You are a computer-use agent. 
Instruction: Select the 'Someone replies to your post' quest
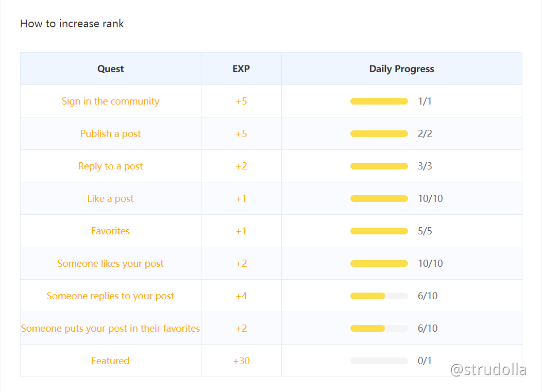110,296
